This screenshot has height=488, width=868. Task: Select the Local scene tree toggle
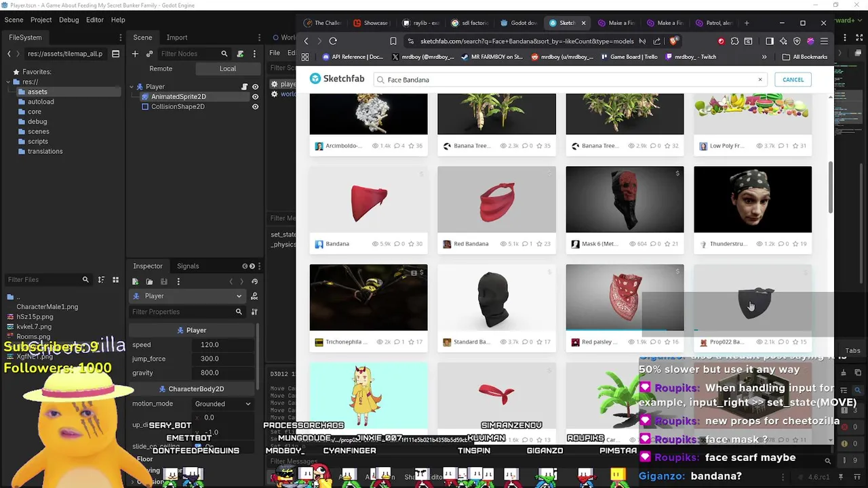point(228,68)
